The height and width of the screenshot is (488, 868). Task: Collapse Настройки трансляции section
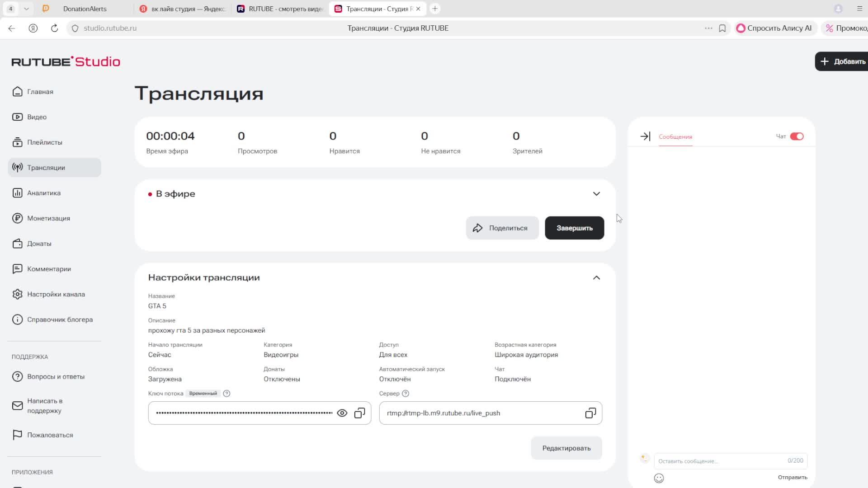pos(596,278)
